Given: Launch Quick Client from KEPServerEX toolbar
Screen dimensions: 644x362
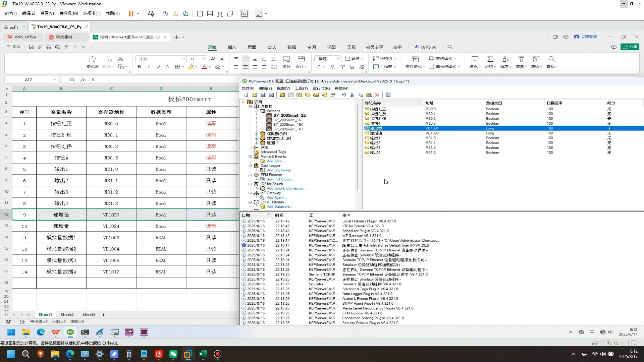Looking at the screenshot, I should point(388,95).
